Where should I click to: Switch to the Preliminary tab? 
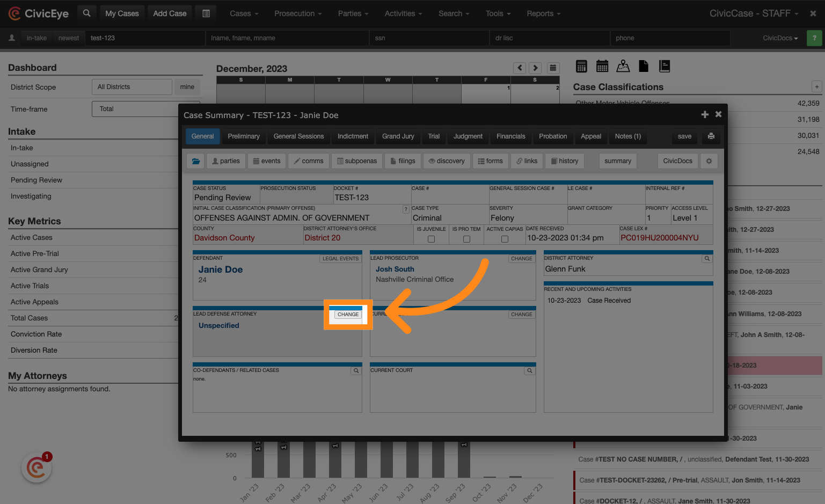point(244,136)
